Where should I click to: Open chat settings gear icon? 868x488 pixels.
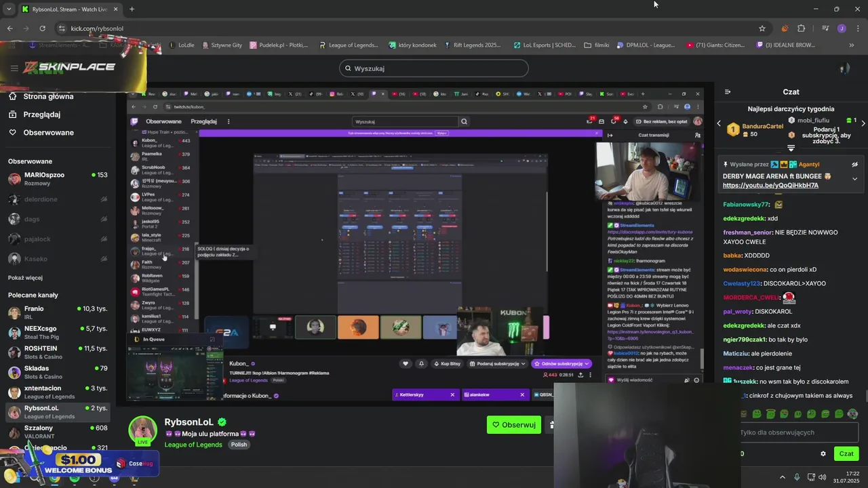pos(823,454)
